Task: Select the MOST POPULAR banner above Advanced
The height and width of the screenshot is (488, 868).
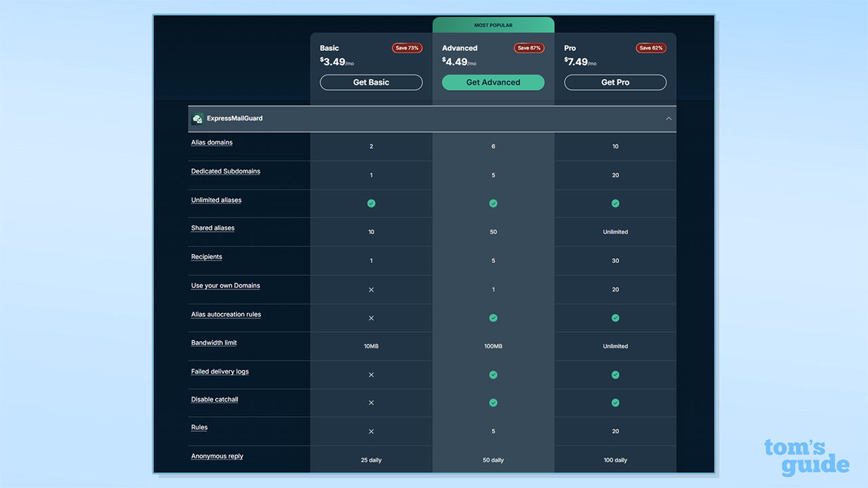Action: pyautogui.click(x=493, y=24)
